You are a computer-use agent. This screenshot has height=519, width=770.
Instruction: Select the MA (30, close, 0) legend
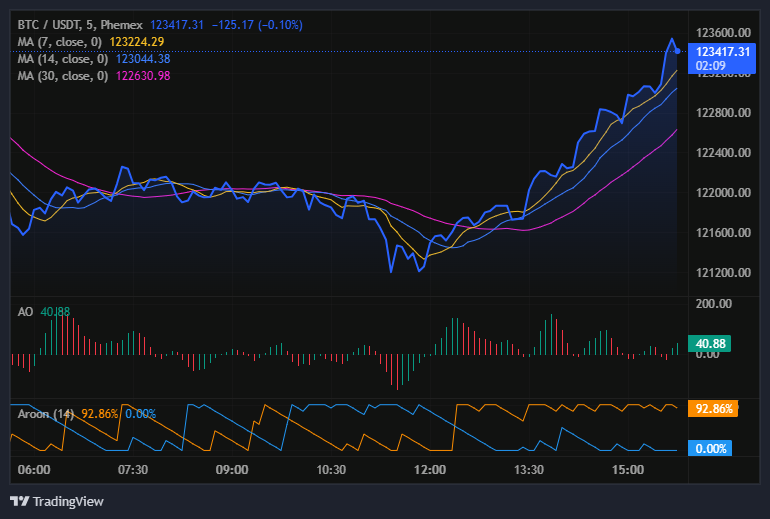click(64, 76)
